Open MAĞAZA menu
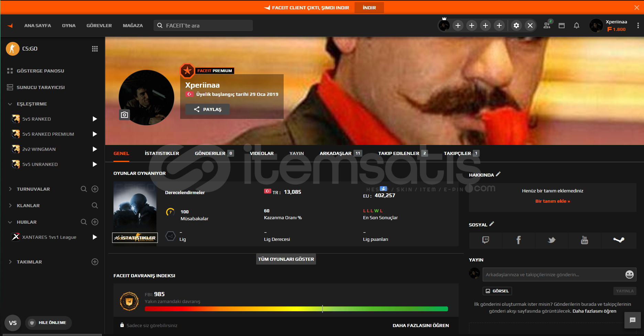644x336 pixels. point(133,25)
